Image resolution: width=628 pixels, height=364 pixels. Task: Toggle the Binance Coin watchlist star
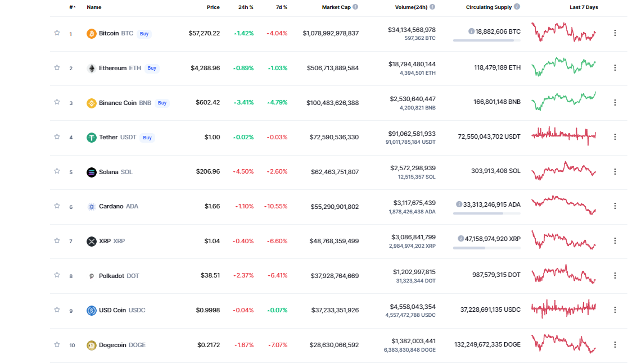[x=57, y=102]
